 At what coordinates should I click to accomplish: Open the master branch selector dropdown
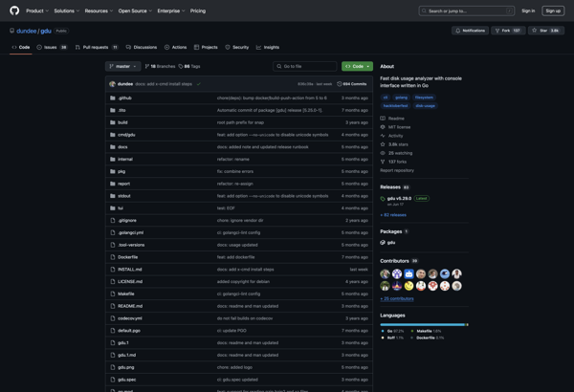pos(123,66)
